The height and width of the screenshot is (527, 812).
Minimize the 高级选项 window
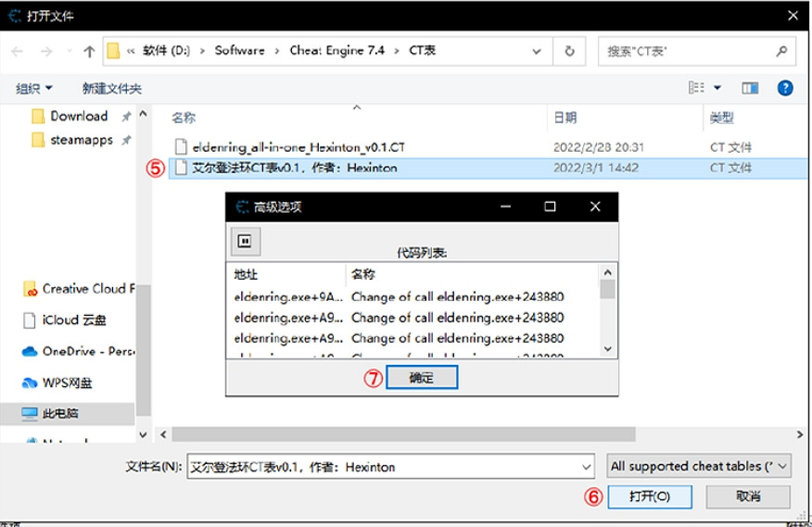[x=505, y=207]
